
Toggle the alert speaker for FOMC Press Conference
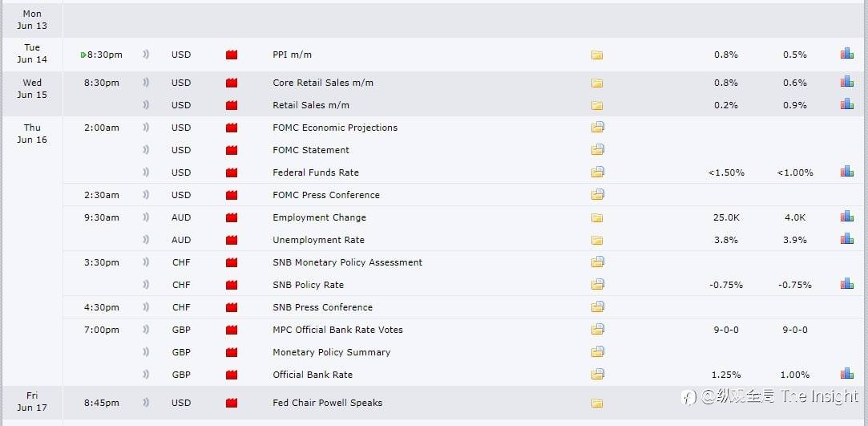pos(147,195)
